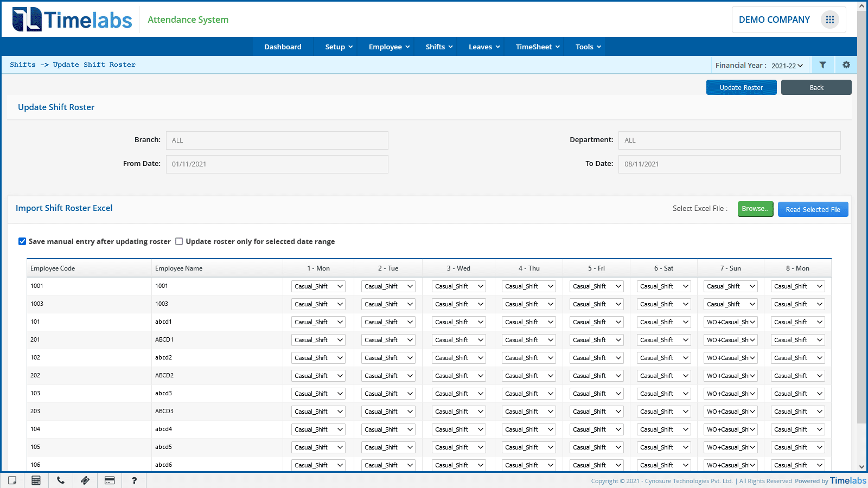Click employee code 203 cell
The height and width of the screenshot is (488, 868).
[x=89, y=412]
